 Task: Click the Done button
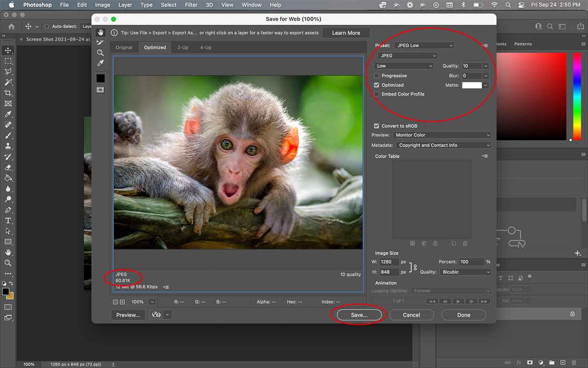[464, 315]
